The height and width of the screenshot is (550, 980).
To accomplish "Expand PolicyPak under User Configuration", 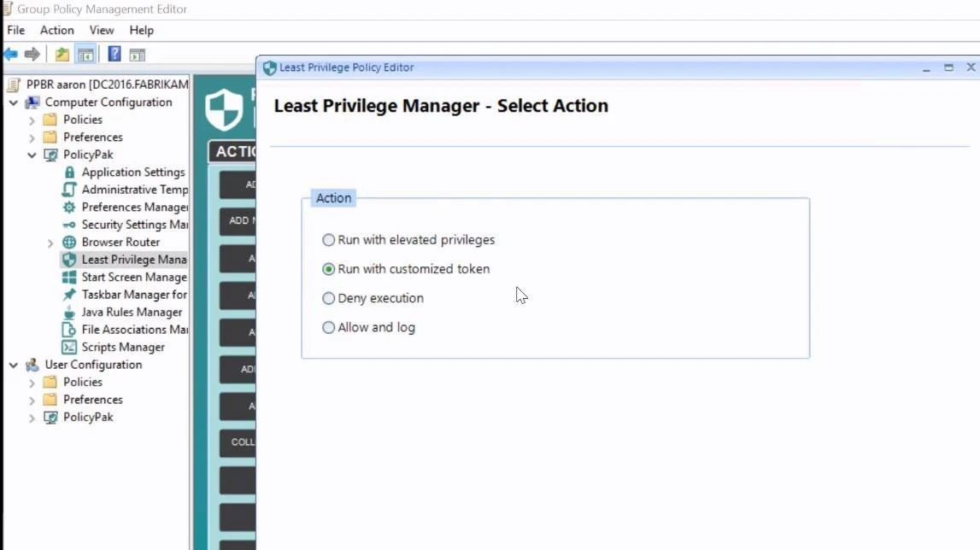I will coord(32,418).
